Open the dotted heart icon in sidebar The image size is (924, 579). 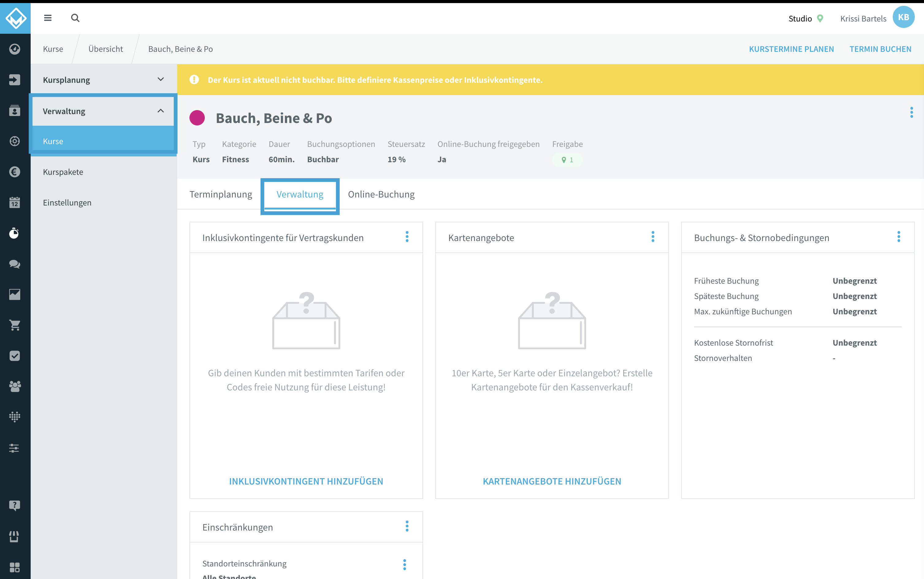[x=14, y=417]
